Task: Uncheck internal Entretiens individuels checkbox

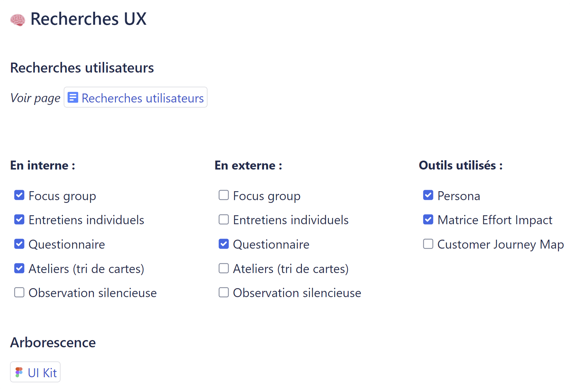Action: tap(19, 219)
